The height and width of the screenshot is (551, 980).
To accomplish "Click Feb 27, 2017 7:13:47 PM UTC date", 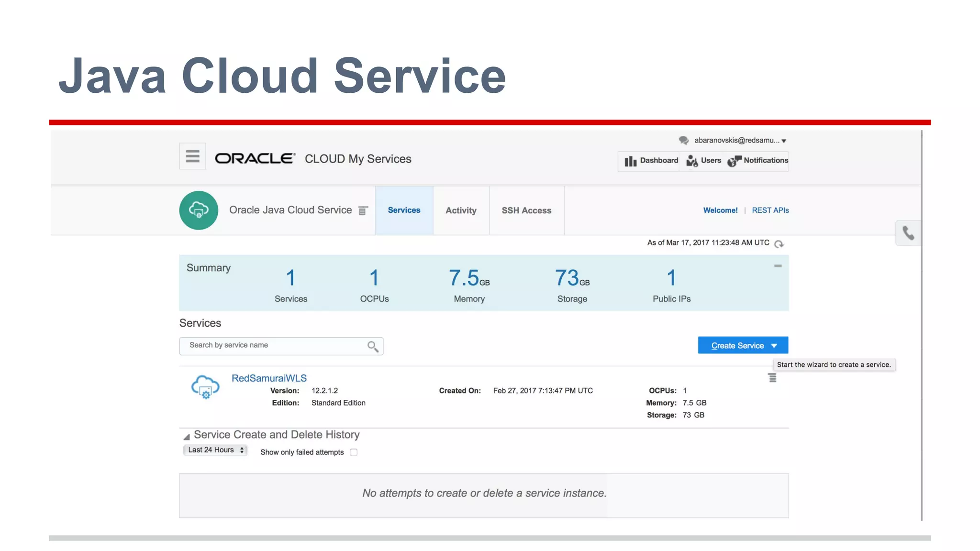I will click(543, 391).
